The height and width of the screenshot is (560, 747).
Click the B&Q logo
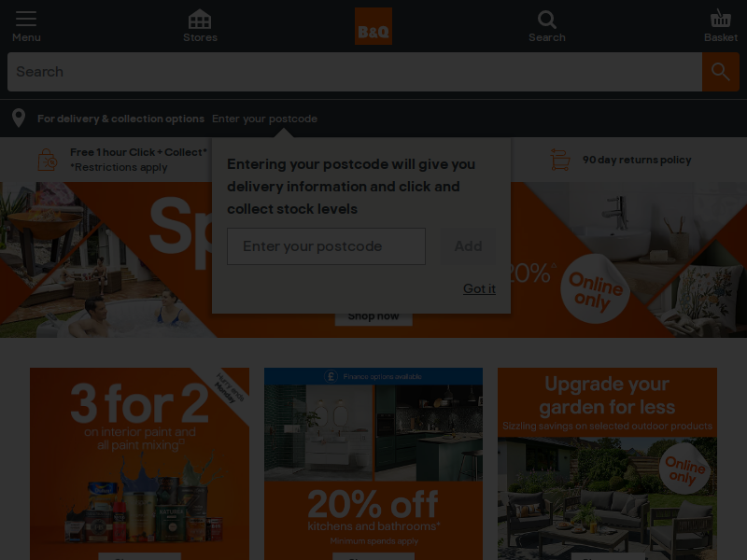[x=373, y=26]
